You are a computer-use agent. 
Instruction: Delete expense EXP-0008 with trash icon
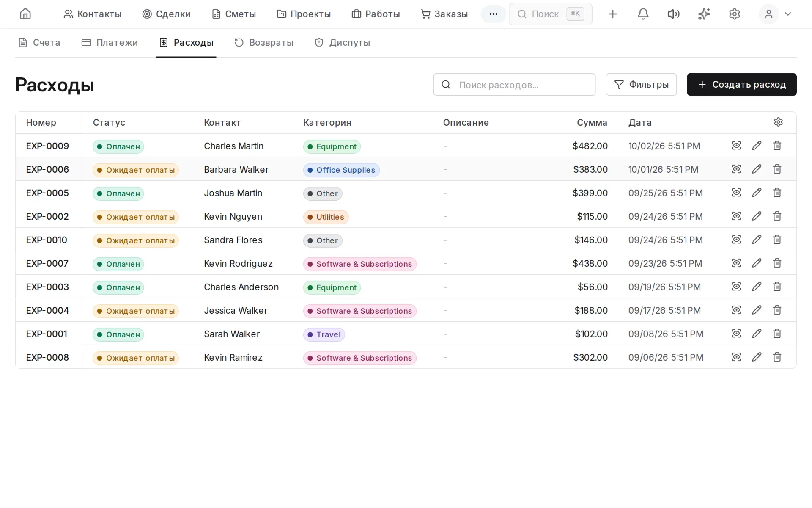coord(777,357)
